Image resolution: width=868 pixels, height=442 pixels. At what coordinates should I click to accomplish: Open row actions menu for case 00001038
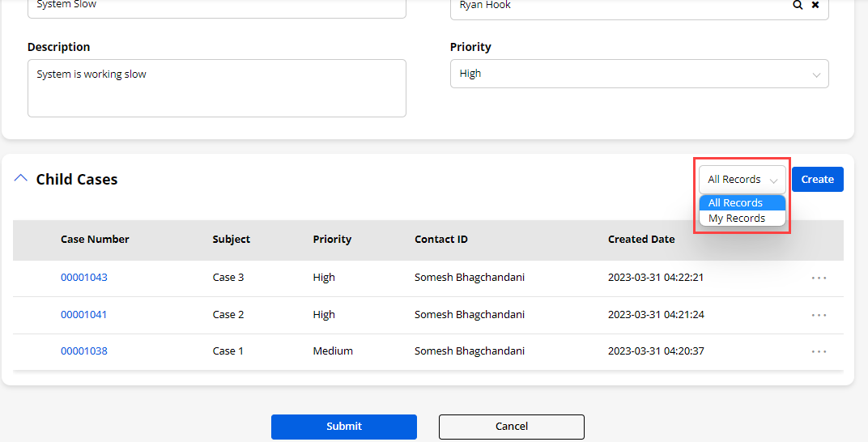(x=819, y=351)
